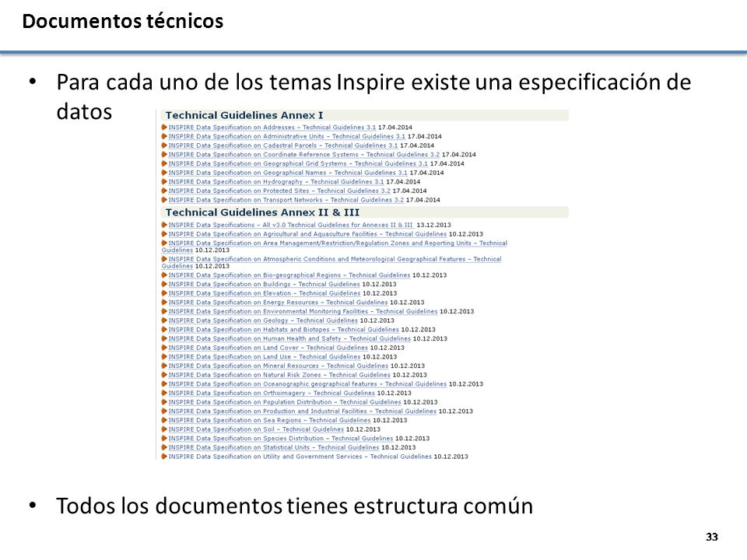The image size is (747, 560).
Task: Click the orange arrow bullet beside Soil
Action: pos(164,429)
